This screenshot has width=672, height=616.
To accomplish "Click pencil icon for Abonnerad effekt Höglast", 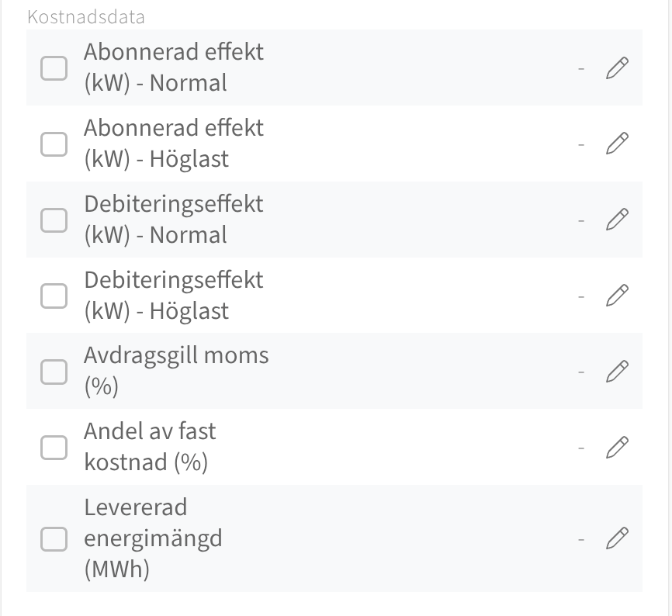I will [x=617, y=144].
